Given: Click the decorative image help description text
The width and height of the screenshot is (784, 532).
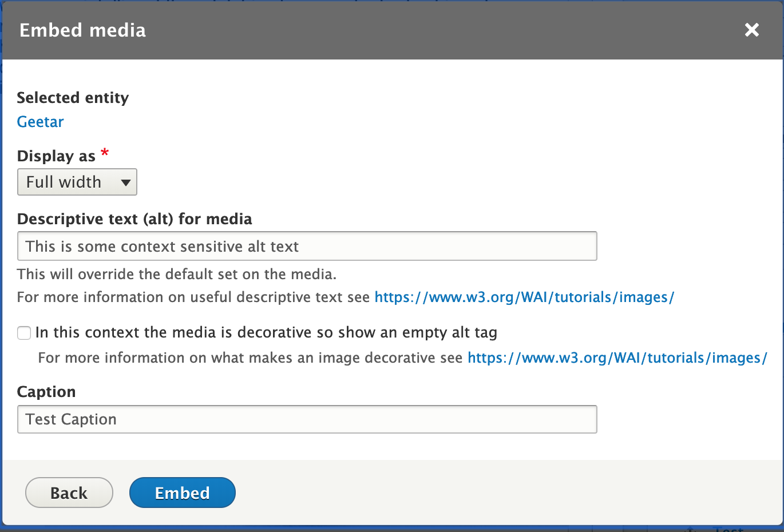Looking at the screenshot, I should 250,358.
